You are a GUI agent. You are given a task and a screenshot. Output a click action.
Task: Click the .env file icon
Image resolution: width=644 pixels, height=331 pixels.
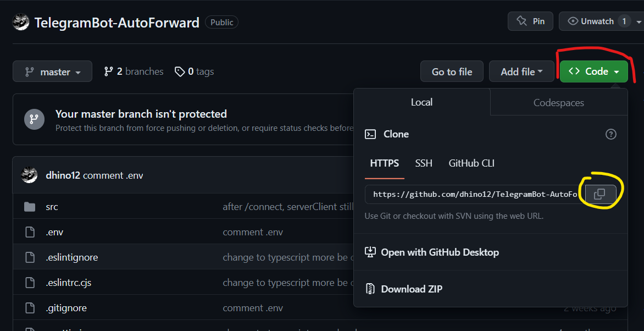(x=30, y=232)
